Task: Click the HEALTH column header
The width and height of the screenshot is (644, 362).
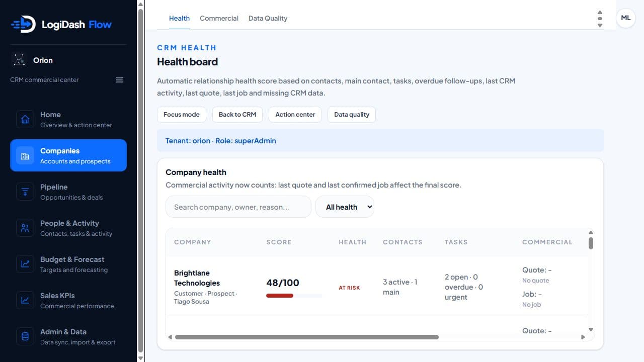Action: [353, 242]
